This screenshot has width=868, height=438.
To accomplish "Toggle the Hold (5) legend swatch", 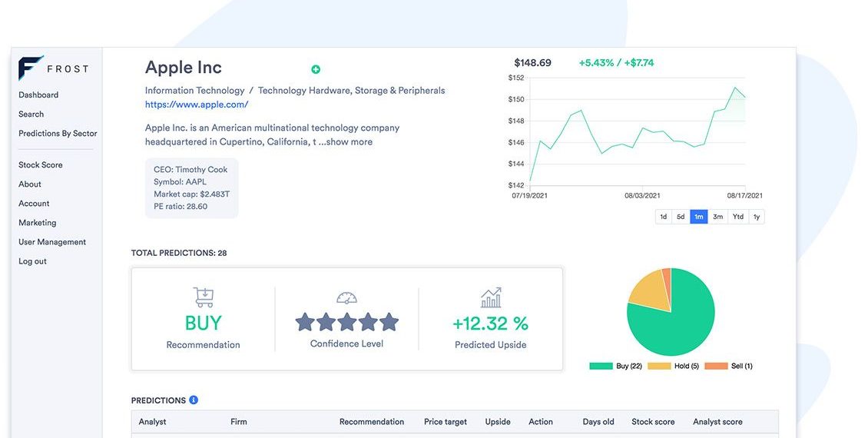I will click(659, 366).
